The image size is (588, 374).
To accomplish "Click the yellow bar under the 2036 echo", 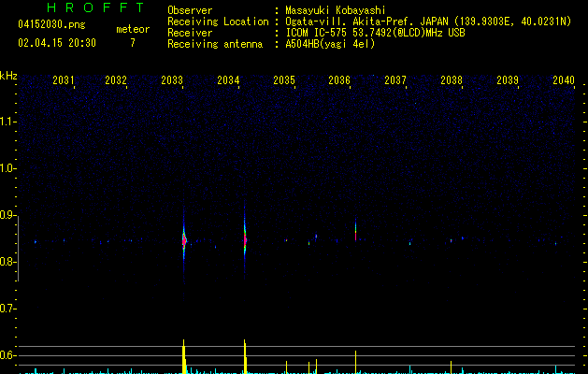I will coord(355,362).
